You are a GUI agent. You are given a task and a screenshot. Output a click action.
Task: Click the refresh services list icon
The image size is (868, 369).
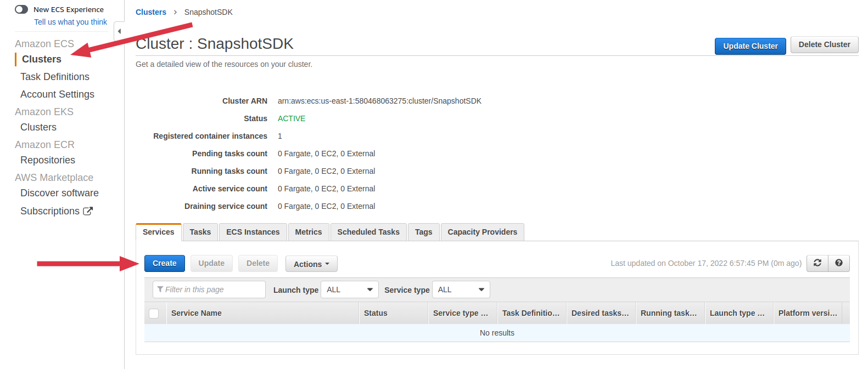point(817,263)
